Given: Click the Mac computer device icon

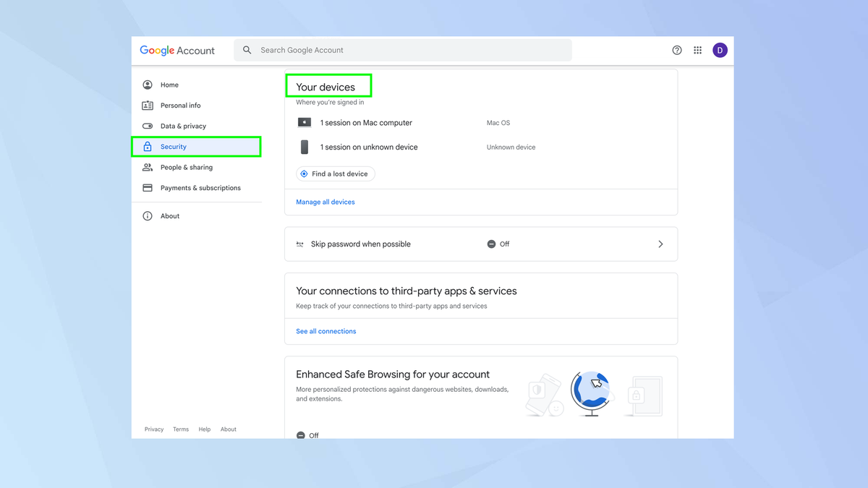Looking at the screenshot, I should pos(304,122).
